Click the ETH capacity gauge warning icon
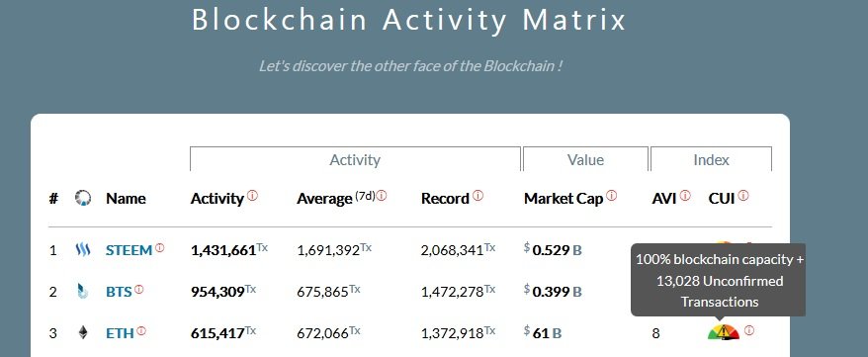Screen dimensions: 868x357 [723, 332]
